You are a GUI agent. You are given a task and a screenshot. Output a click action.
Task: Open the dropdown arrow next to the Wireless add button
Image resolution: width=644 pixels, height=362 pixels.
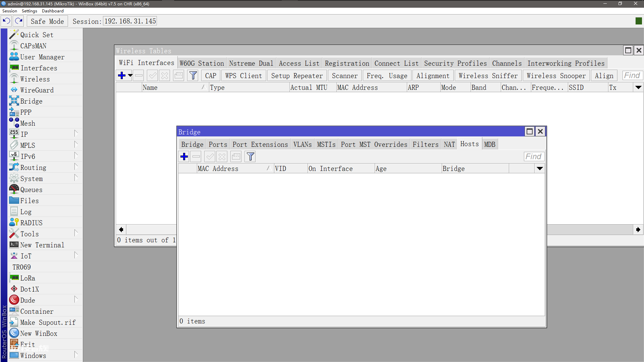click(130, 75)
